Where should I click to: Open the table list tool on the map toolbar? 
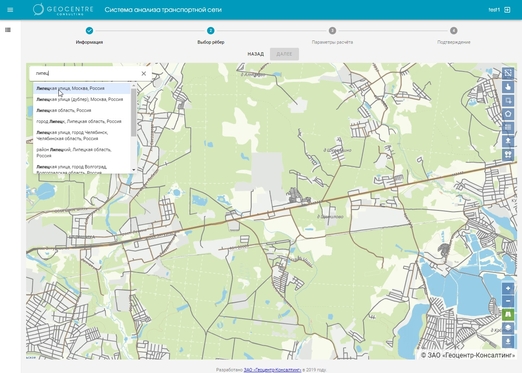tap(508, 128)
